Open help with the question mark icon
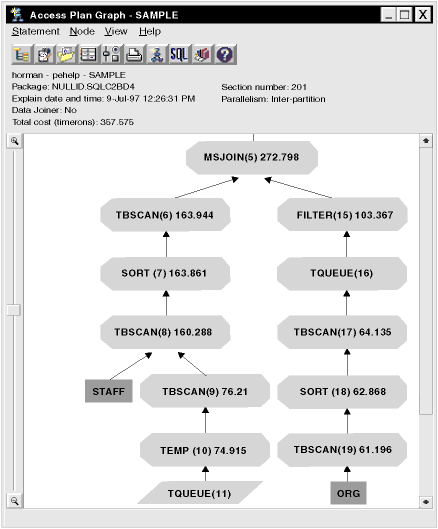This screenshot has height=529, width=438. pyautogui.click(x=225, y=54)
